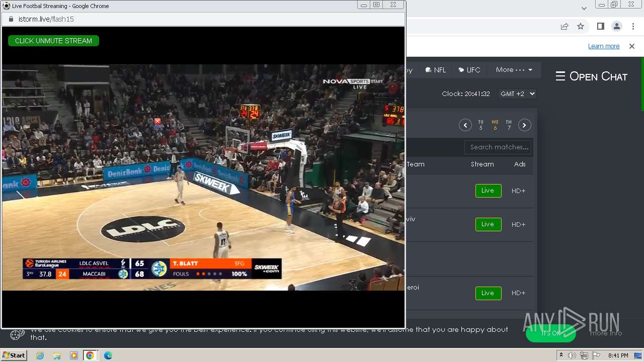This screenshot has height=362, width=644.
Task: Click the green CLICK UNMUTE STREAM button
Action: (x=53, y=41)
